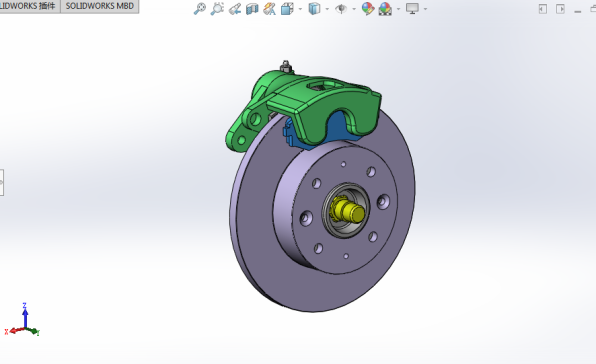Expand the Display Style dropdown arrow
This screenshot has height=364, width=596.
[x=327, y=9]
